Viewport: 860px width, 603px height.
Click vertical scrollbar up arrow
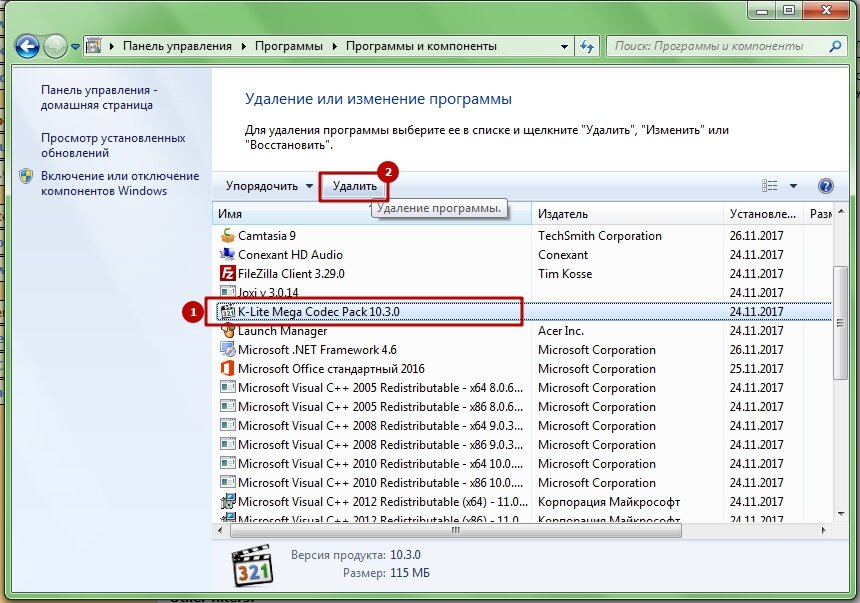pyautogui.click(x=841, y=212)
